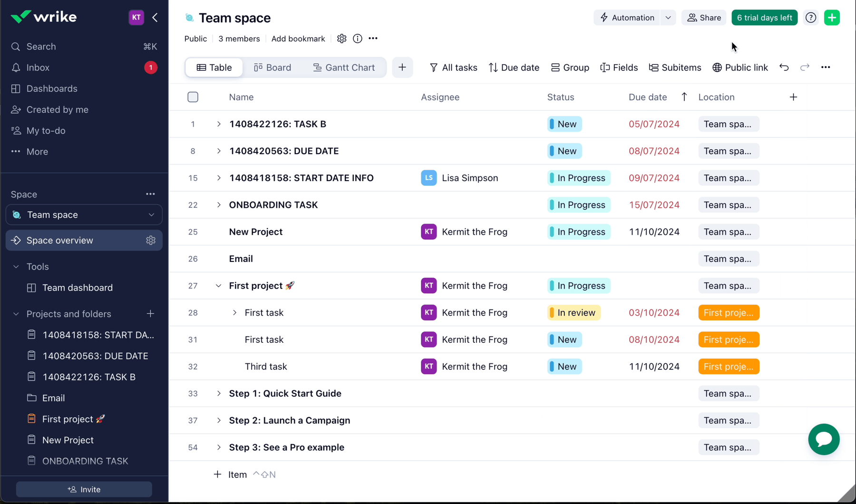Open Space overview settings gear
The image size is (856, 504).
click(151, 240)
